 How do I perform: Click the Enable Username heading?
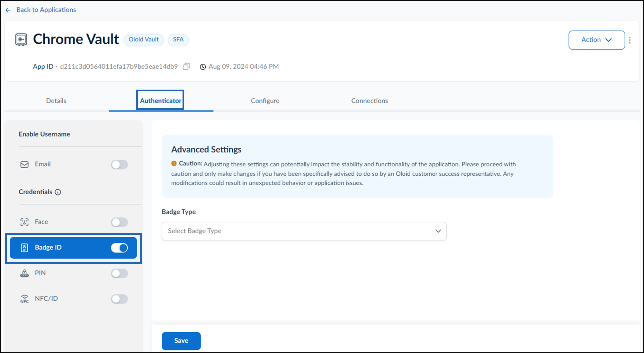tap(44, 134)
